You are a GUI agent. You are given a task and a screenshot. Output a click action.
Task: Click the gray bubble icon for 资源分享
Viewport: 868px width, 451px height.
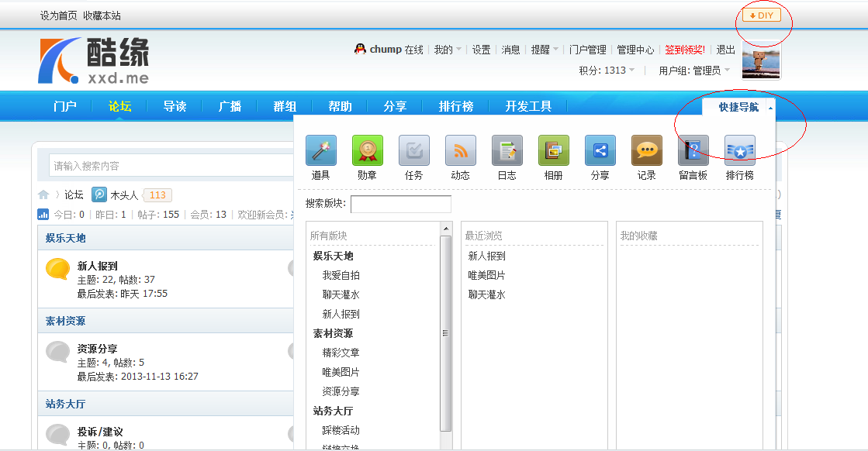point(57,352)
